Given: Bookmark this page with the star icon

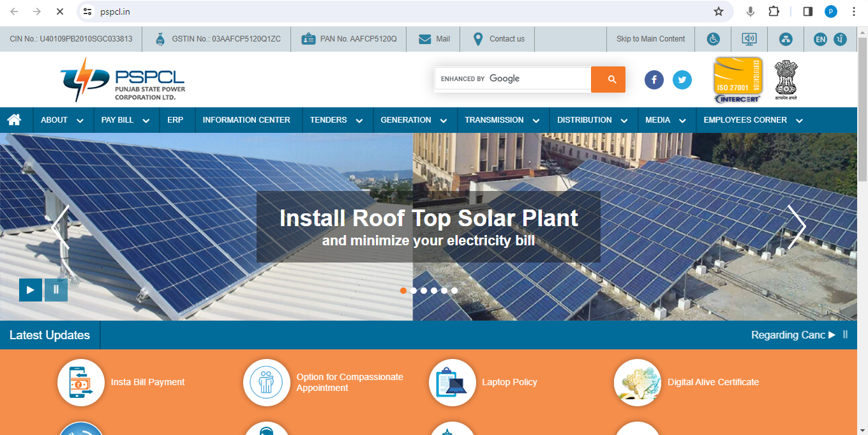Looking at the screenshot, I should point(719,11).
